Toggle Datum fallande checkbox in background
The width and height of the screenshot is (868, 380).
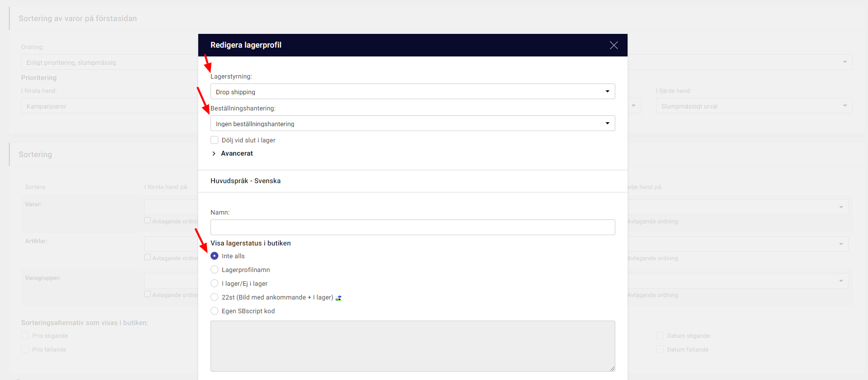pos(660,349)
